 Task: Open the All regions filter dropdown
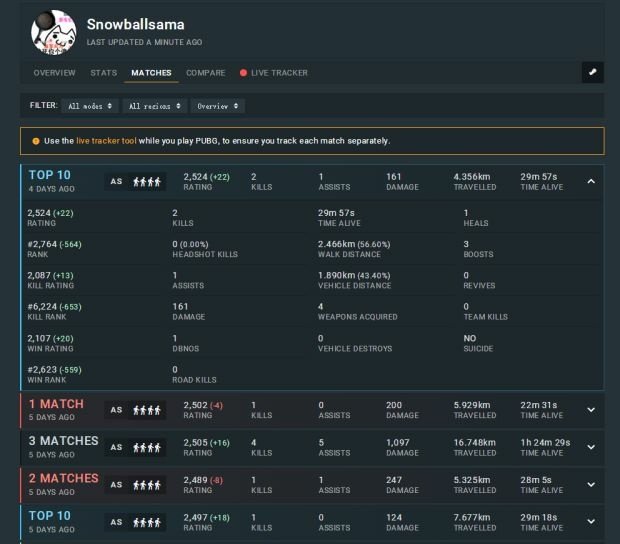[x=155, y=106]
